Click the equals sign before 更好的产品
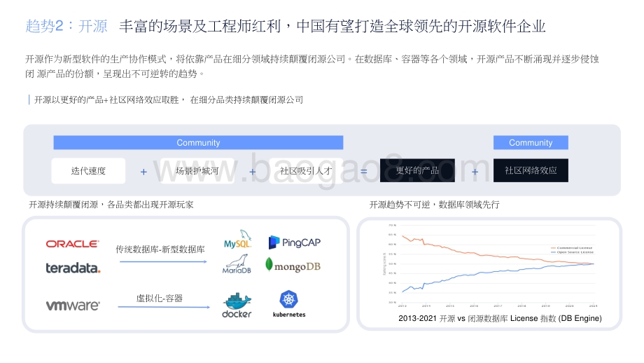The height and width of the screenshot is (363, 644). pyautogui.click(x=364, y=172)
